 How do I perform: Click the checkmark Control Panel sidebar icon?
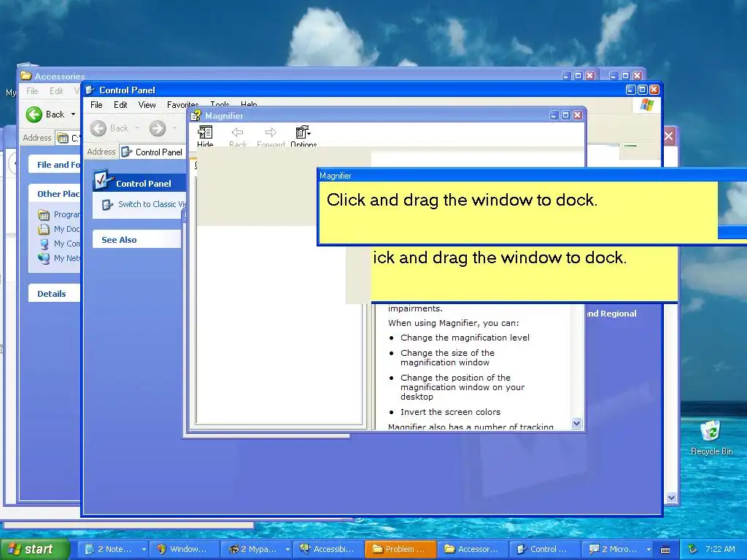[102, 181]
